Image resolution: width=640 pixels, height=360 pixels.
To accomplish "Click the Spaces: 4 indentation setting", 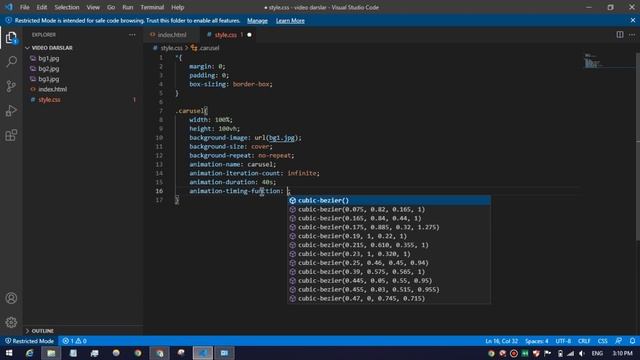I will tap(537, 341).
